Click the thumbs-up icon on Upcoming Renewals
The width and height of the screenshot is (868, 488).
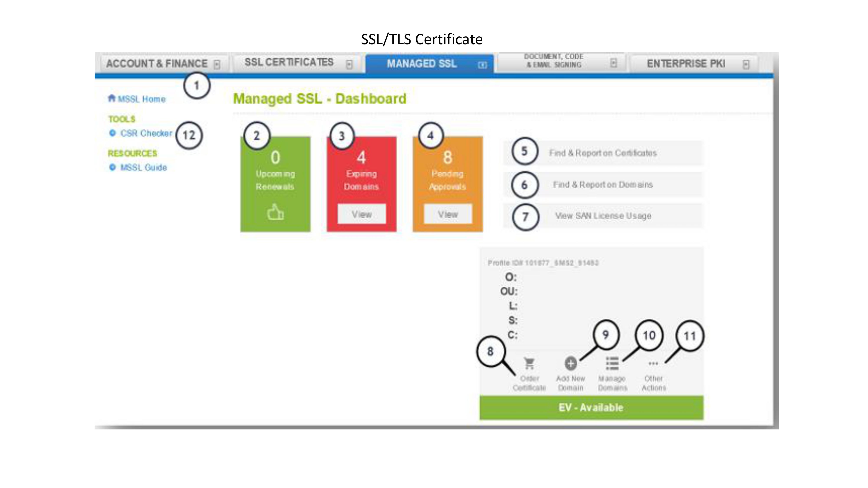coord(275,213)
